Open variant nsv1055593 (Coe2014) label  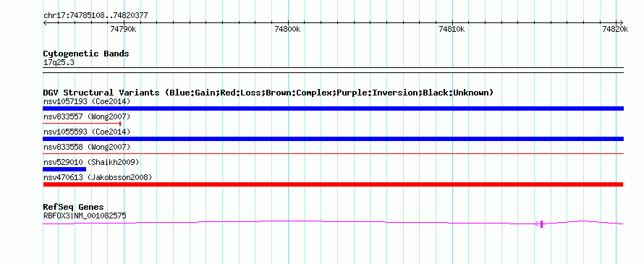87,132
